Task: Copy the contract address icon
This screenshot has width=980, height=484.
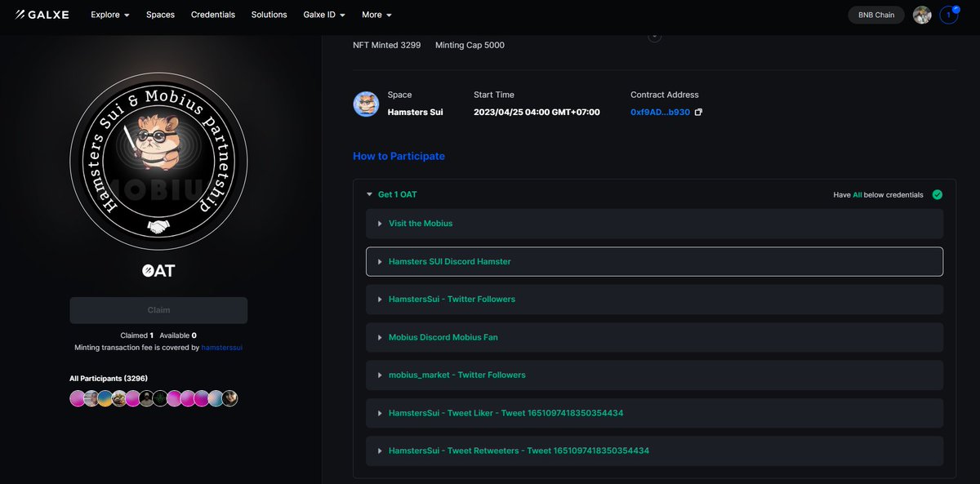Action: pyautogui.click(x=698, y=112)
